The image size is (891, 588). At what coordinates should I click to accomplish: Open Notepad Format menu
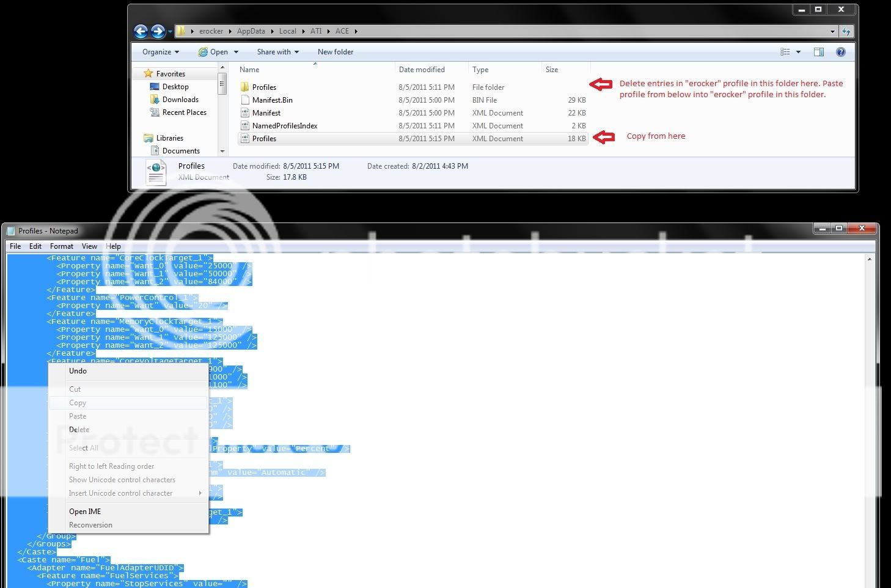pos(62,246)
